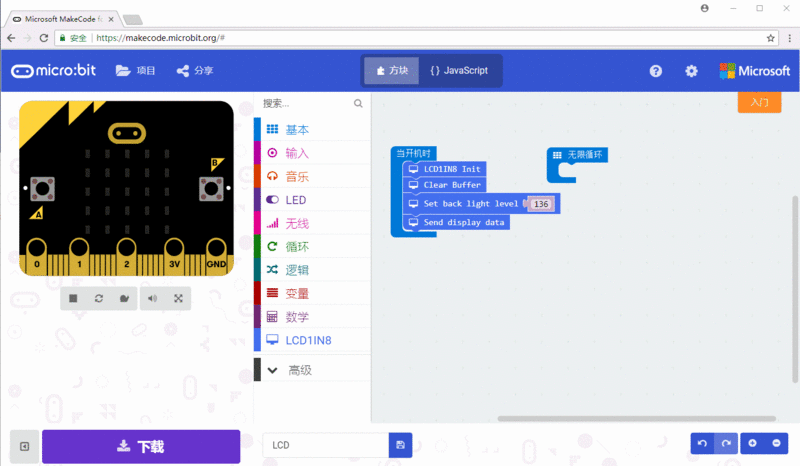Toggle simulator slow-motion mode
Viewport: 800px width, 466px height.
point(124,299)
